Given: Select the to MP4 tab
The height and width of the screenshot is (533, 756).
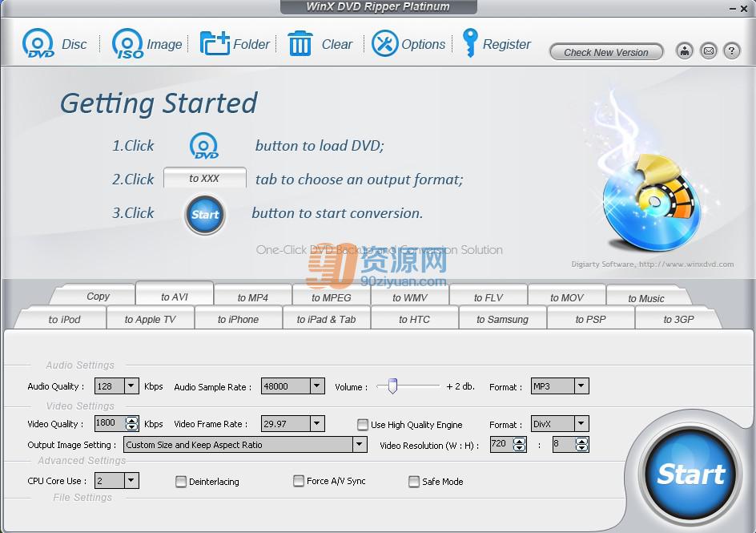Looking at the screenshot, I should pos(252,297).
